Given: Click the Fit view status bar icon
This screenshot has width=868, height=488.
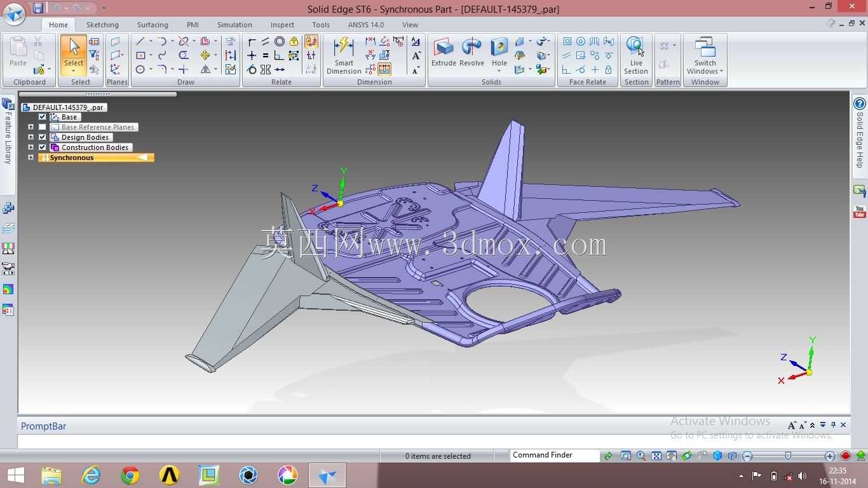Looking at the screenshot, I should pyautogui.click(x=656, y=456).
